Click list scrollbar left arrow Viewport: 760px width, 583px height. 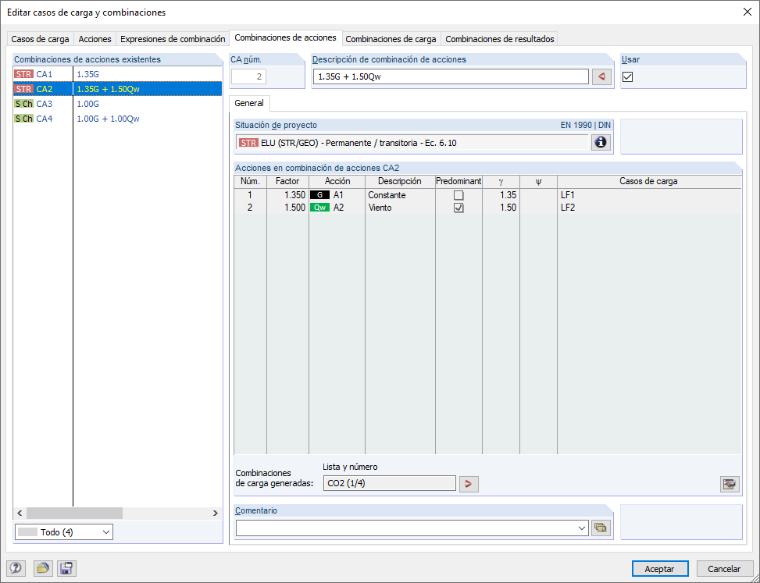click(19, 513)
